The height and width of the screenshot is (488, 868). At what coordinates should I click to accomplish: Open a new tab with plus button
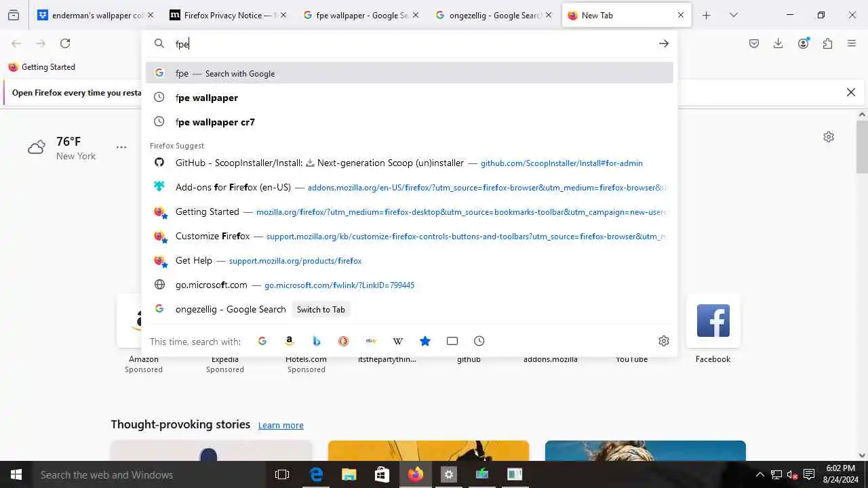pos(707,15)
